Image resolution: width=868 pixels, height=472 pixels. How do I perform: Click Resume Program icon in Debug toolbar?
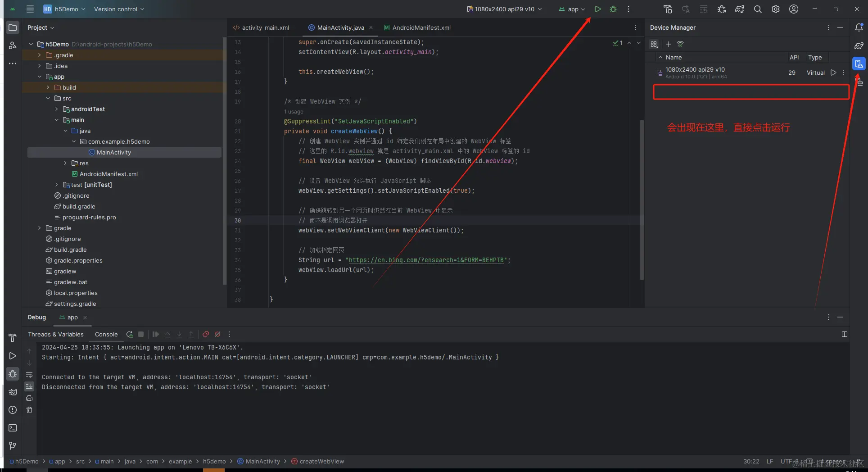pos(155,334)
